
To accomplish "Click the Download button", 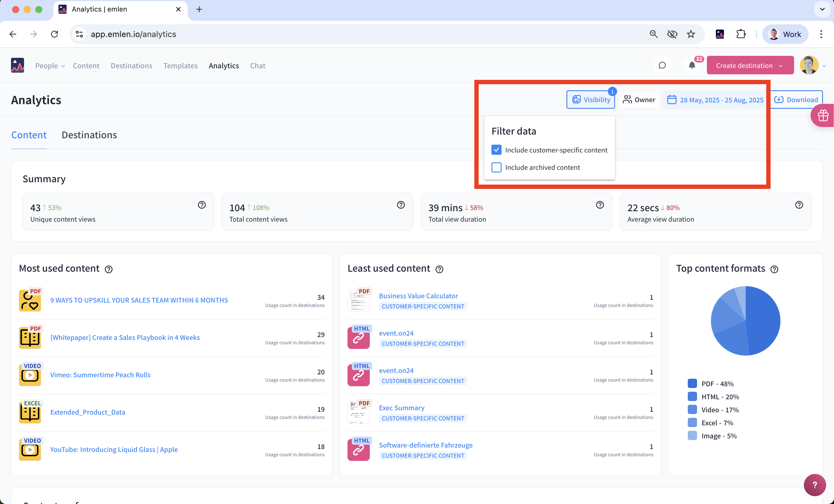I will (796, 100).
